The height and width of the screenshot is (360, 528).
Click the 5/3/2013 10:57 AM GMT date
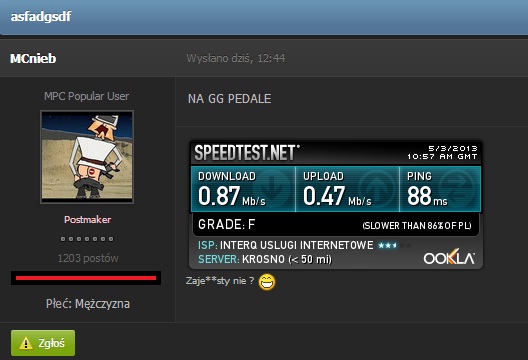[x=442, y=153]
